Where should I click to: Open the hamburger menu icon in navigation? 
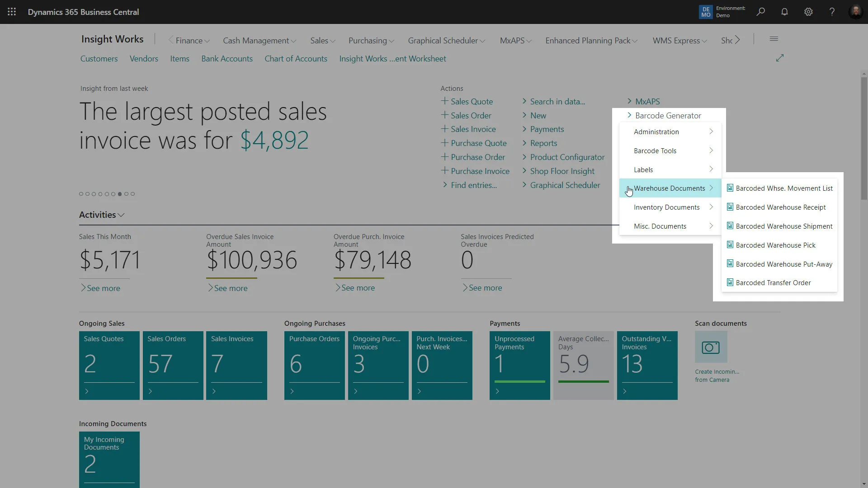click(774, 39)
